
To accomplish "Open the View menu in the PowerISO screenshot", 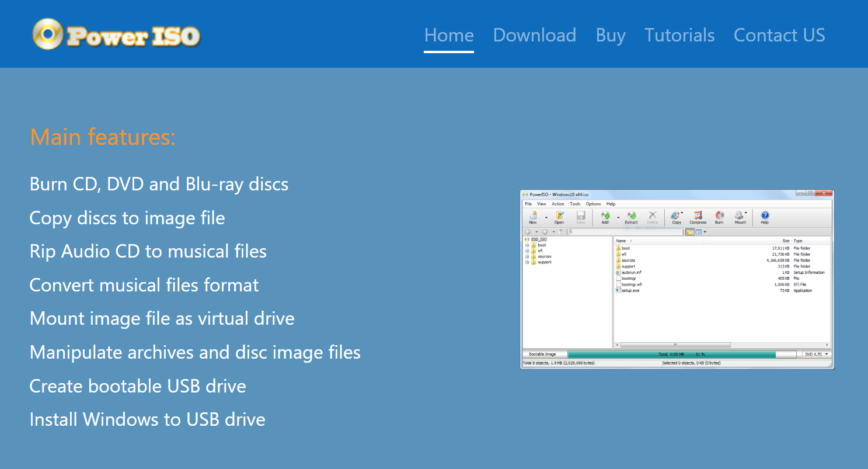I will pyautogui.click(x=542, y=204).
